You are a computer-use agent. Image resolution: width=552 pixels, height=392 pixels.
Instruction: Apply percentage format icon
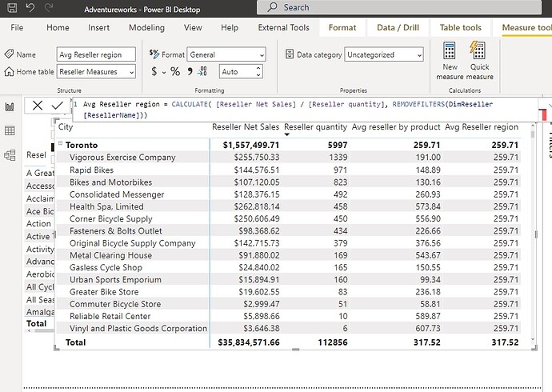[x=175, y=71]
